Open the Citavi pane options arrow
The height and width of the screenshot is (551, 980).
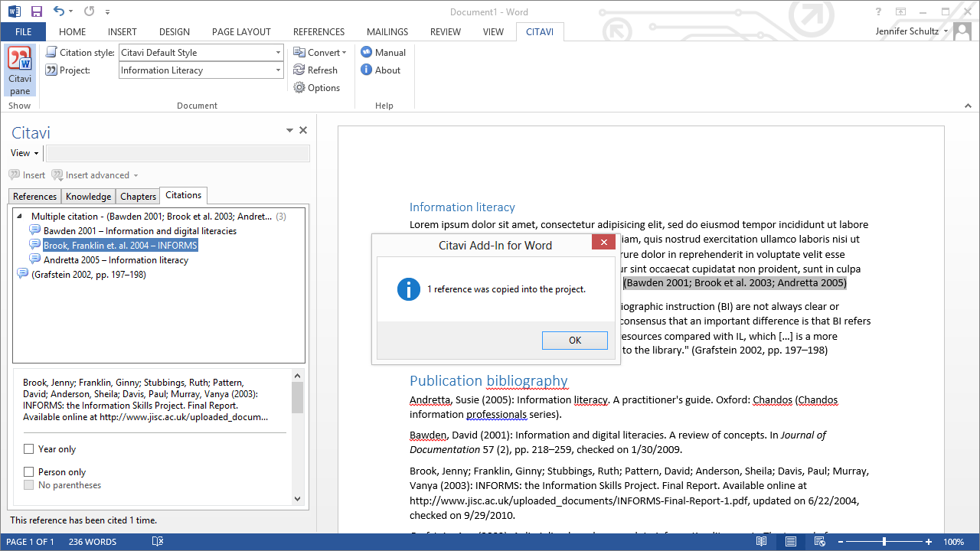(289, 131)
